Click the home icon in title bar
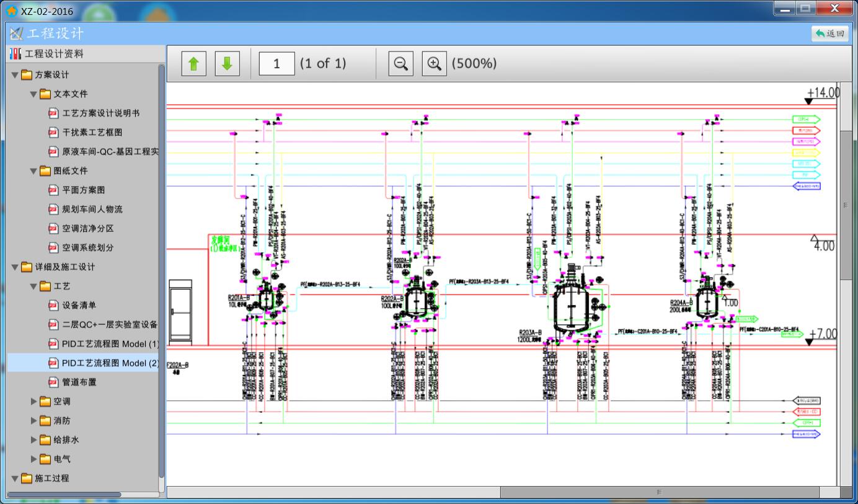858x504 pixels. 12,11
